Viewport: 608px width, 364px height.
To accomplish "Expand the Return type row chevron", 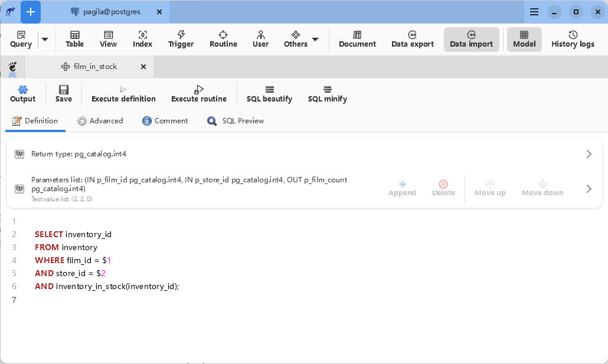I will pos(589,154).
